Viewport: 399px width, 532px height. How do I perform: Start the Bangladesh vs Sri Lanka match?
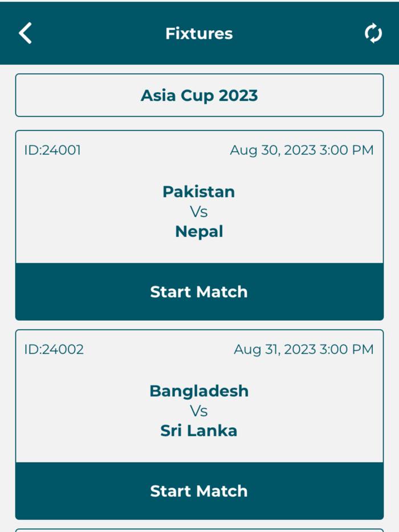click(x=198, y=491)
